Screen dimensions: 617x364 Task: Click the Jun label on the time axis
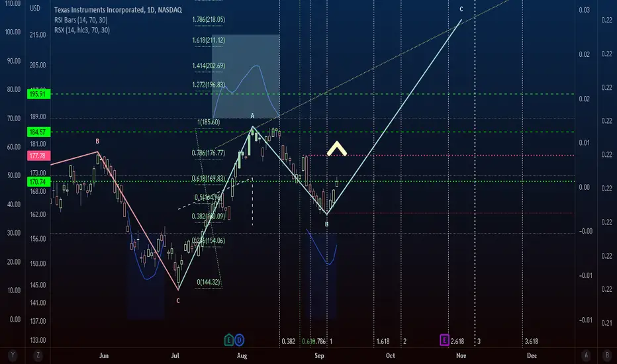[x=104, y=356]
